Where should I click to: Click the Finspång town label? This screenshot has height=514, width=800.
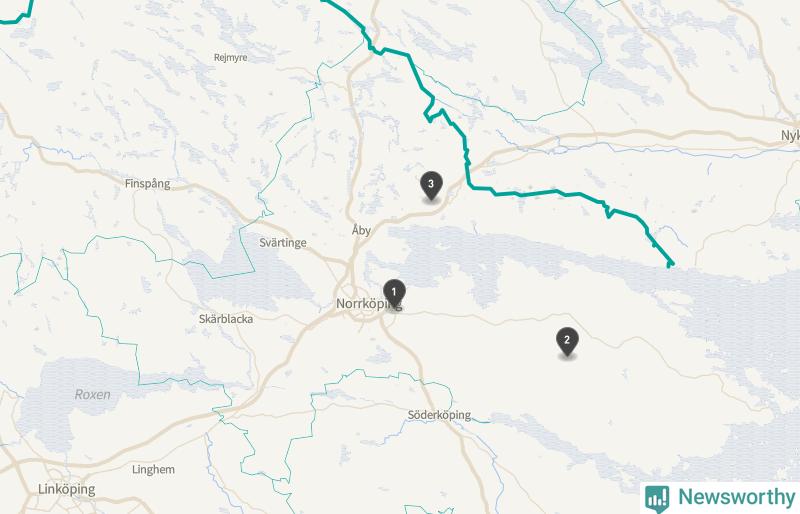tap(147, 184)
